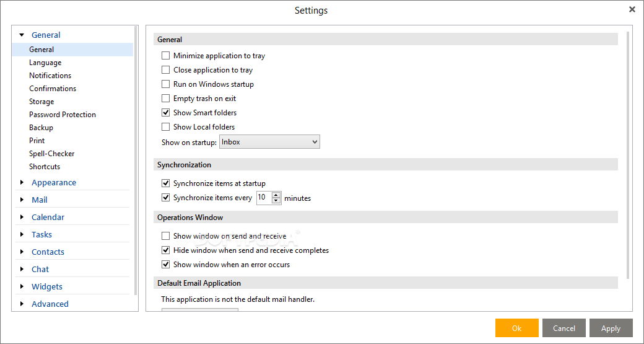Expand the Widgets section arrow
This screenshot has height=344, width=644.
[x=22, y=286]
